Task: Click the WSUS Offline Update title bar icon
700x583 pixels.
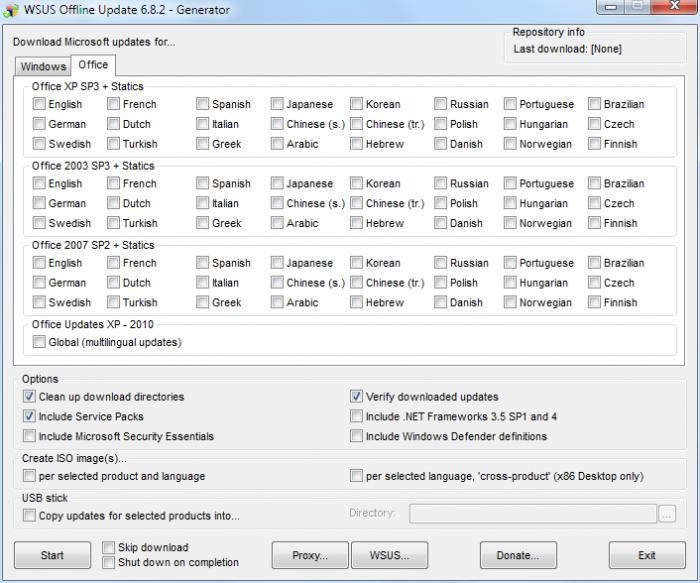Action: pyautogui.click(x=11, y=10)
